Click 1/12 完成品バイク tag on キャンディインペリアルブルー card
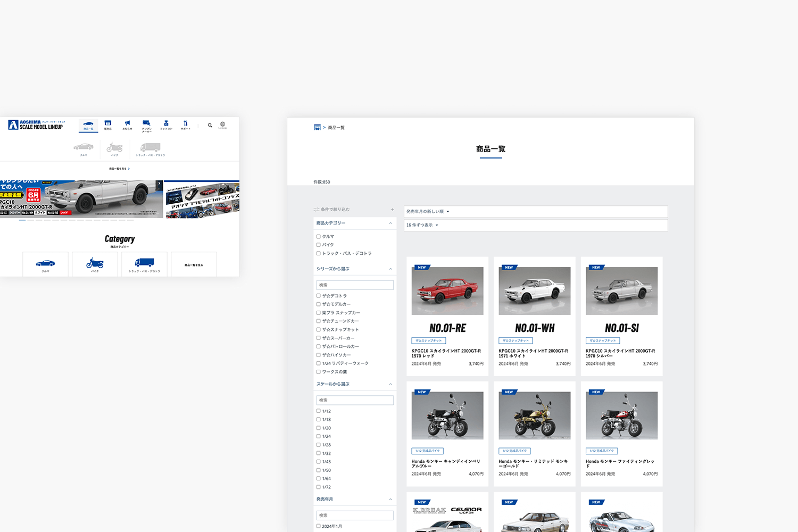The width and height of the screenshot is (798, 532). [x=428, y=451]
